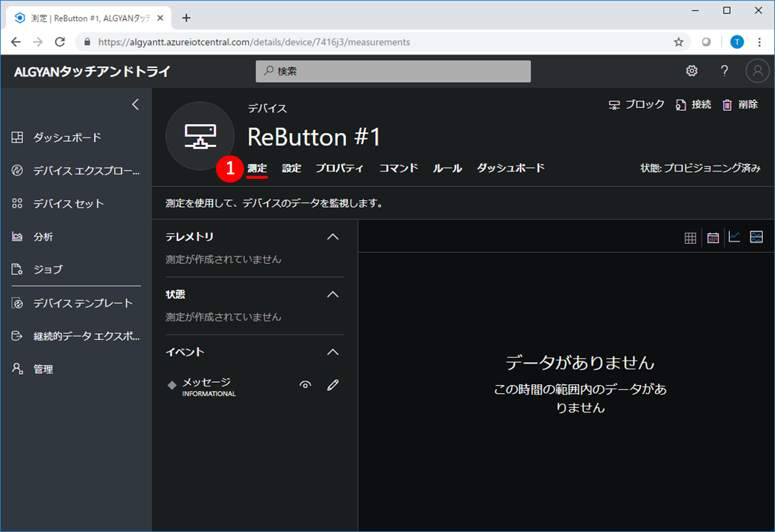
Task: Click the 検索 search box
Action: (393, 71)
